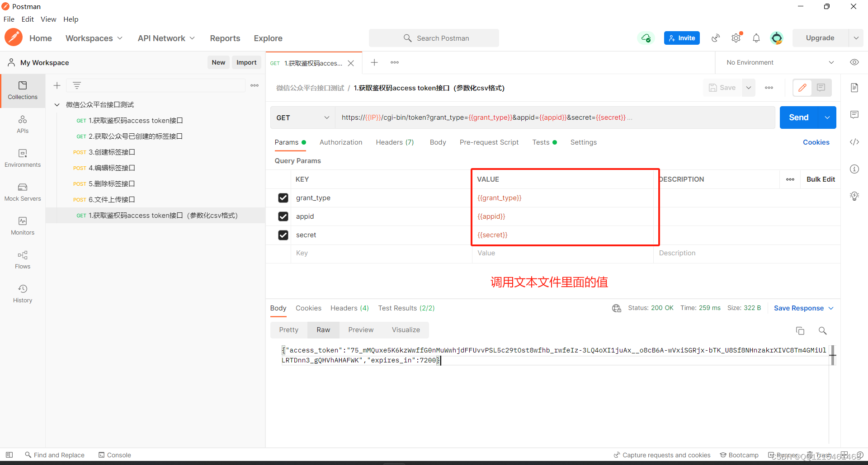Viewport: 868px width, 465px height.
Task: Open user avatar profile menu
Action: tap(777, 38)
